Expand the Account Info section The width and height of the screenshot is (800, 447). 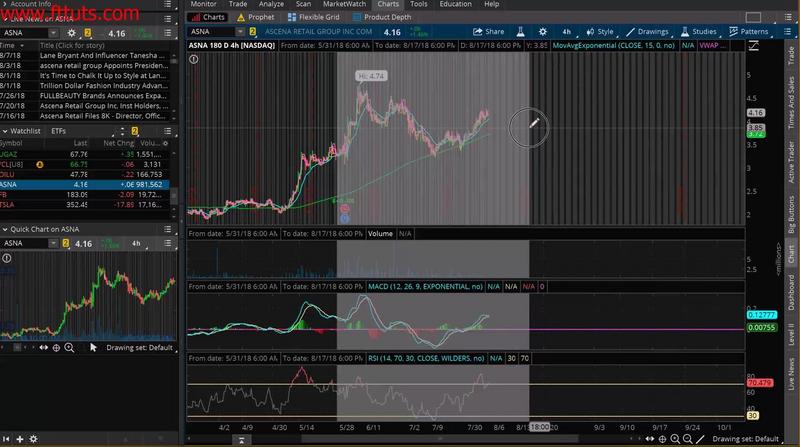tap(4, 4)
